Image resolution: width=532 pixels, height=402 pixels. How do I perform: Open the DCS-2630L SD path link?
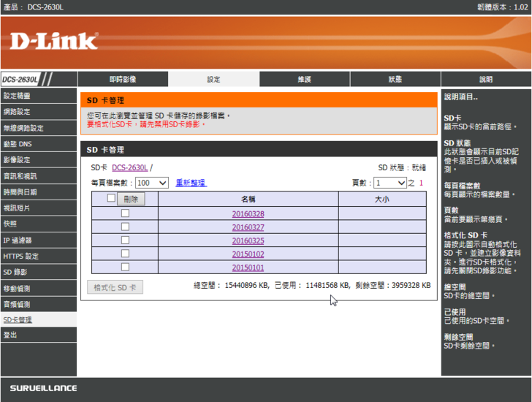[x=129, y=167]
